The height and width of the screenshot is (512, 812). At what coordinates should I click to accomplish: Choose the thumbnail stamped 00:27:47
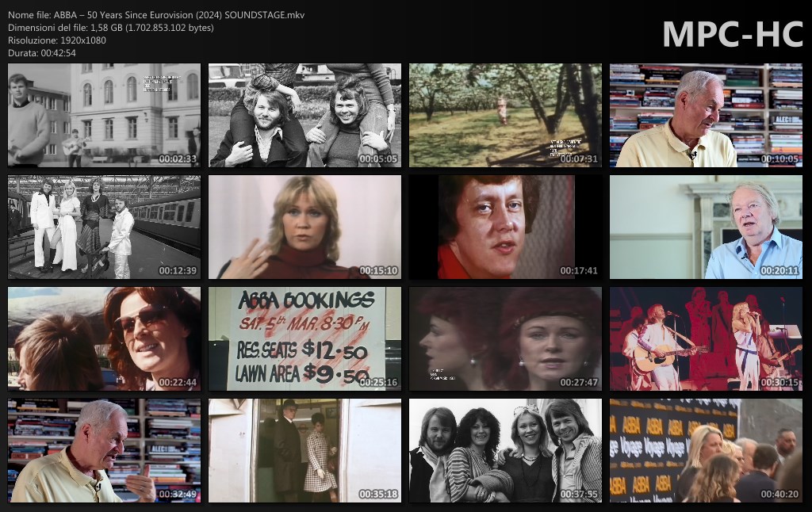click(505, 338)
